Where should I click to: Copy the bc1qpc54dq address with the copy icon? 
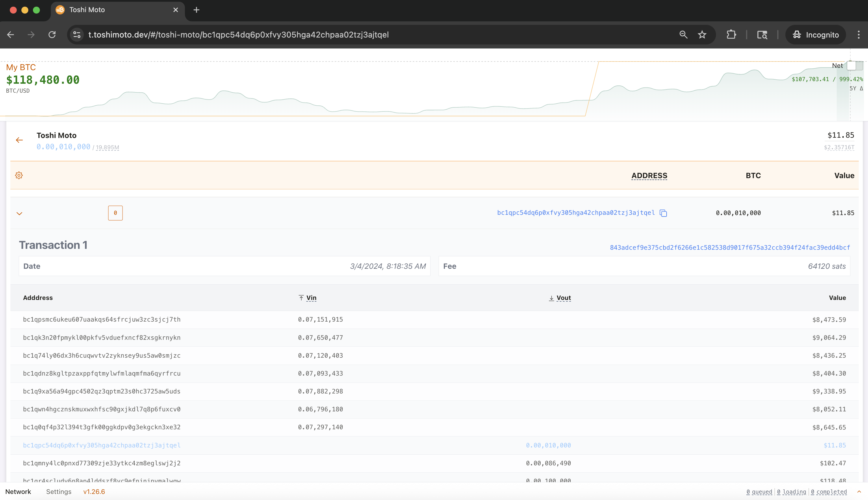click(663, 213)
